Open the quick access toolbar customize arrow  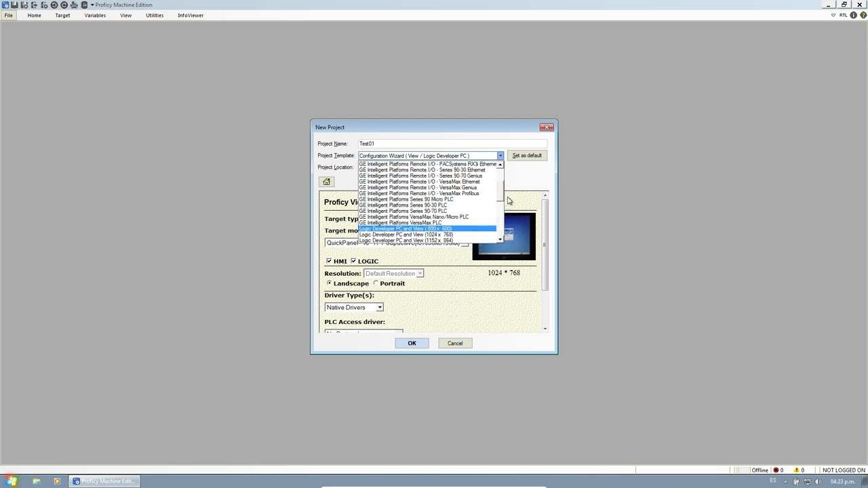[x=92, y=5]
